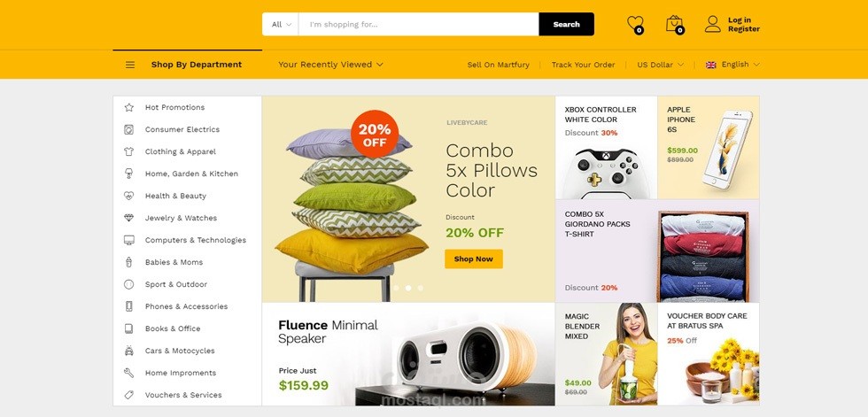
Task: Click the black Search button
Action: click(x=566, y=24)
